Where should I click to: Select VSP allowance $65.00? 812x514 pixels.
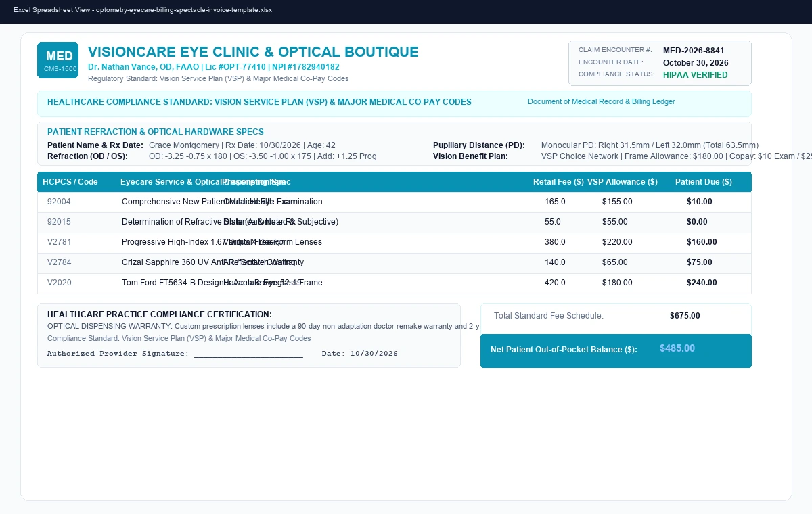[615, 262]
